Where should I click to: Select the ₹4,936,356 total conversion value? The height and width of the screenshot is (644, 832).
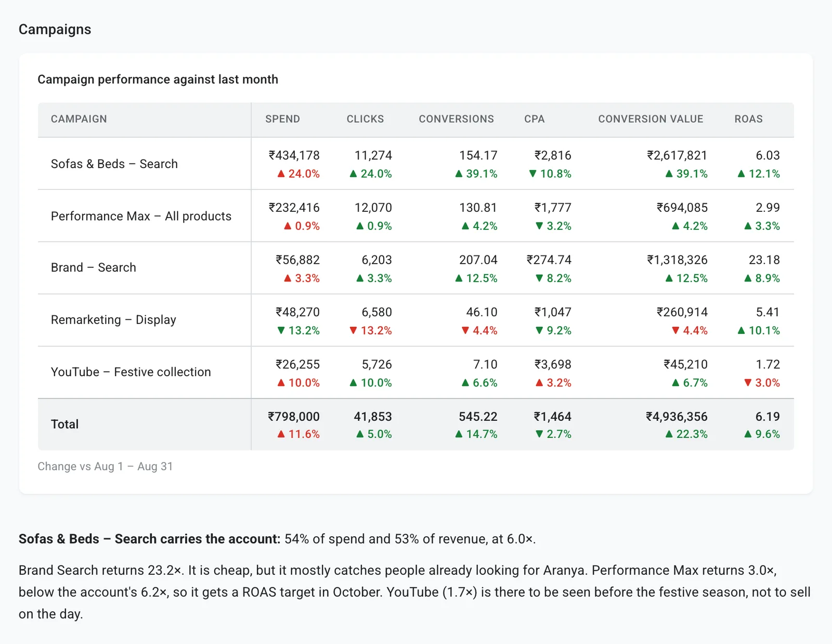pyautogui.click(x=677, y=417)
